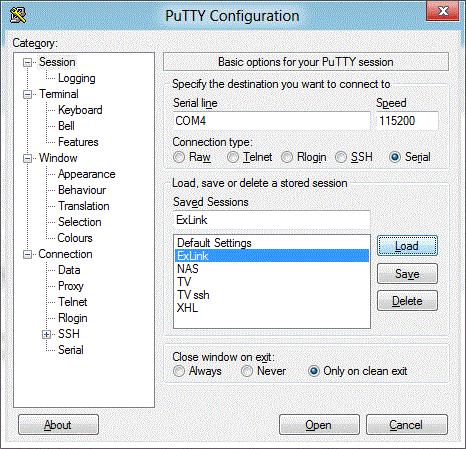
Task: Load the selected ExLink session
Action: [407, 246]
